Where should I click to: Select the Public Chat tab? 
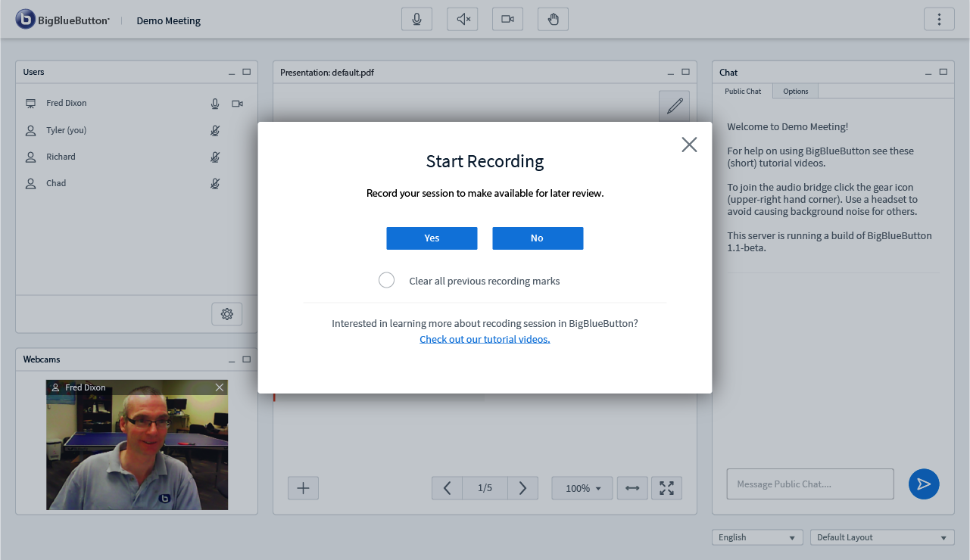[x=742, y=91]
